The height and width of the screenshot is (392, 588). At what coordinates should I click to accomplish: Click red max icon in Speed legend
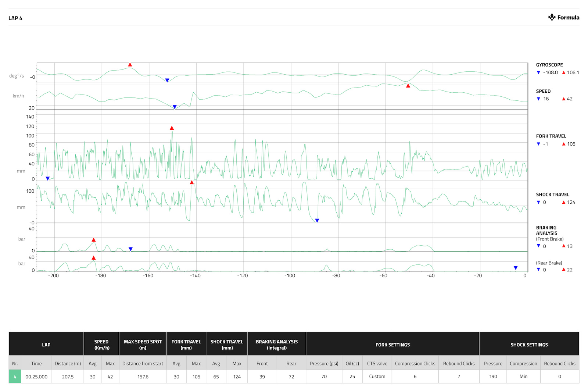564,99
